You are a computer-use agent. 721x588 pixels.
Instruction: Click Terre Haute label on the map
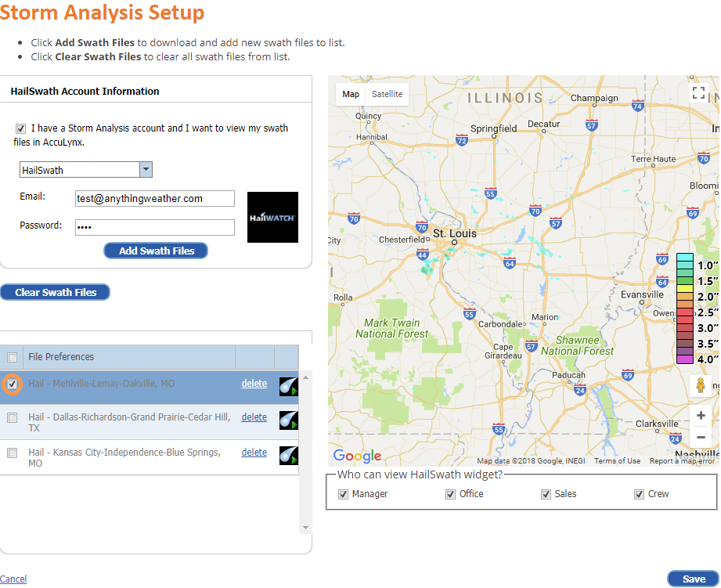pyautogui.click(x=653, y=159)
